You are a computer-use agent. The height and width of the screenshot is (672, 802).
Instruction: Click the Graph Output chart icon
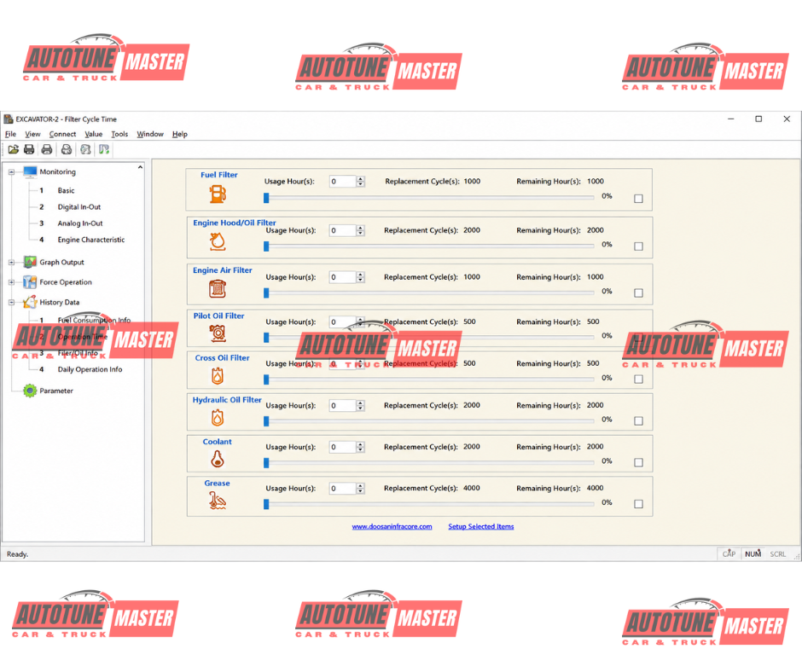pos(30,263)
